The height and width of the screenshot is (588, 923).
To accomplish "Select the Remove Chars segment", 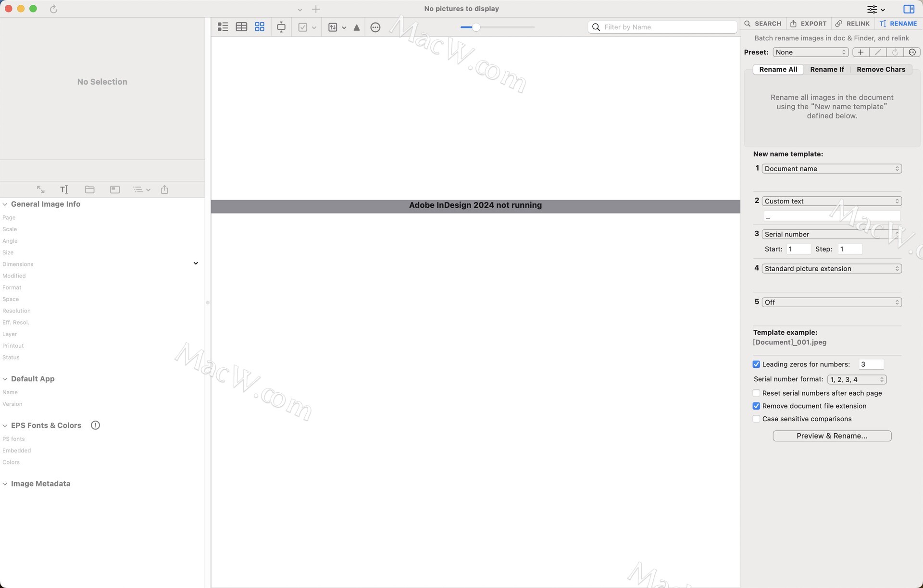I will coord(881,69).
